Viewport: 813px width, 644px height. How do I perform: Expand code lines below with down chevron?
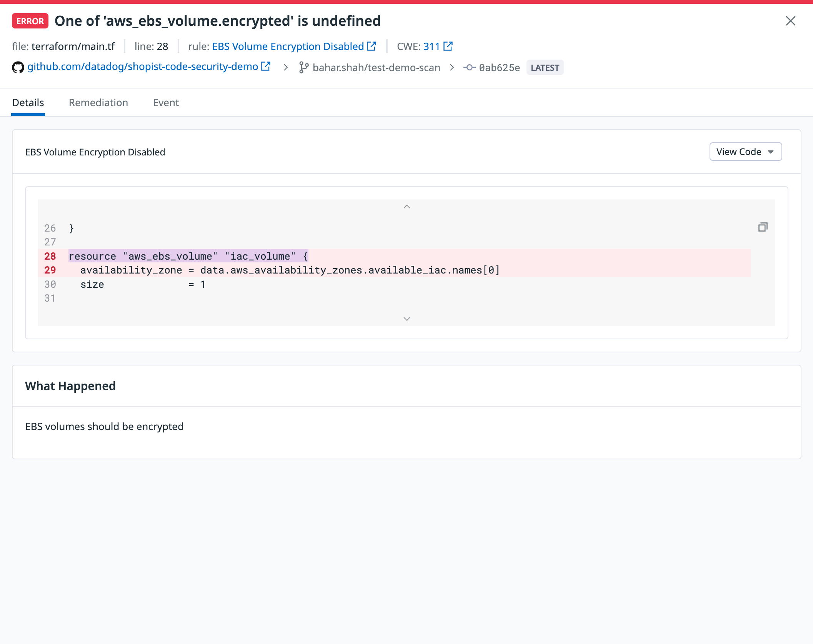[x=406, y=319]
